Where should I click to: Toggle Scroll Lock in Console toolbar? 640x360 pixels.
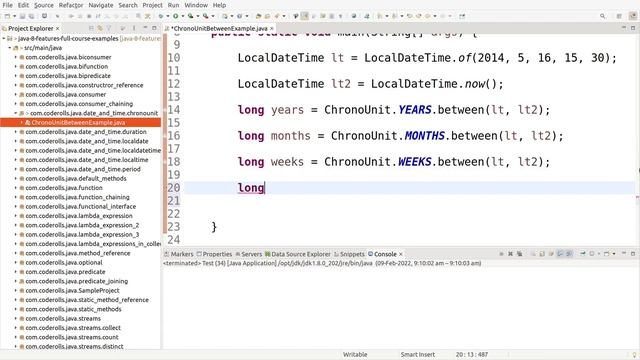542,254
